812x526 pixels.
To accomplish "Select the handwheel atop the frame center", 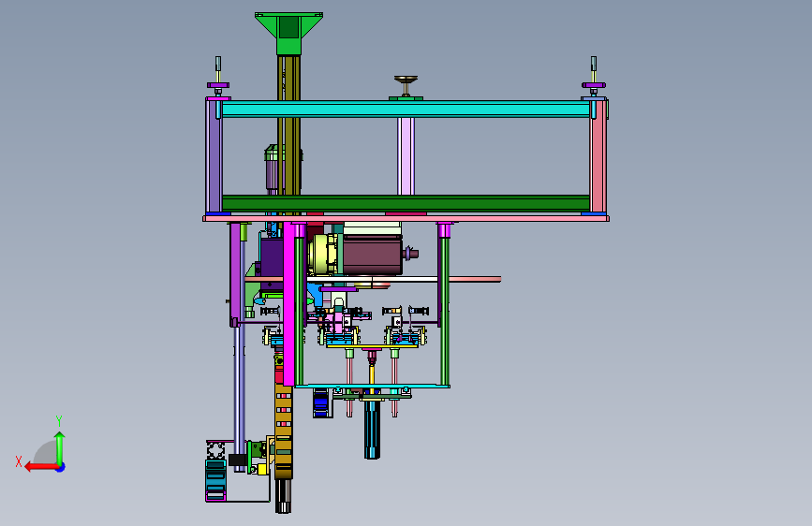I will pos(406,80).
